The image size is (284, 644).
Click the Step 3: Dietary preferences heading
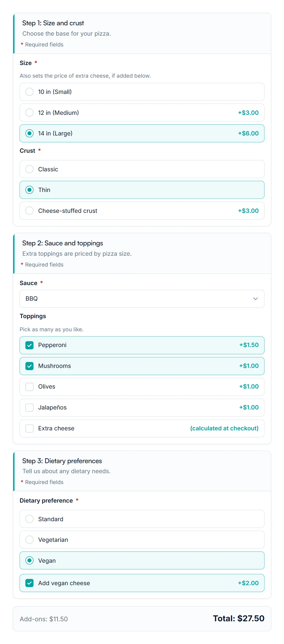[62, 461]
